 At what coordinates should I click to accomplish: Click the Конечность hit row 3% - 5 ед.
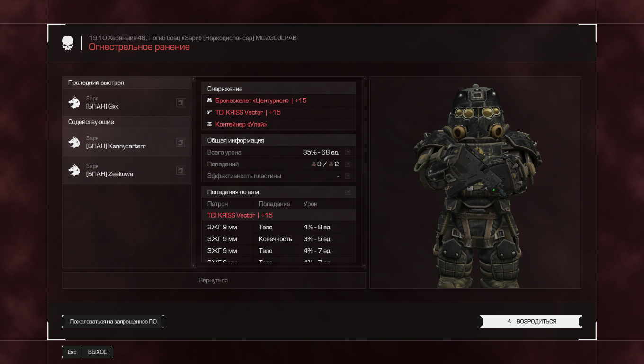[278, 239]
